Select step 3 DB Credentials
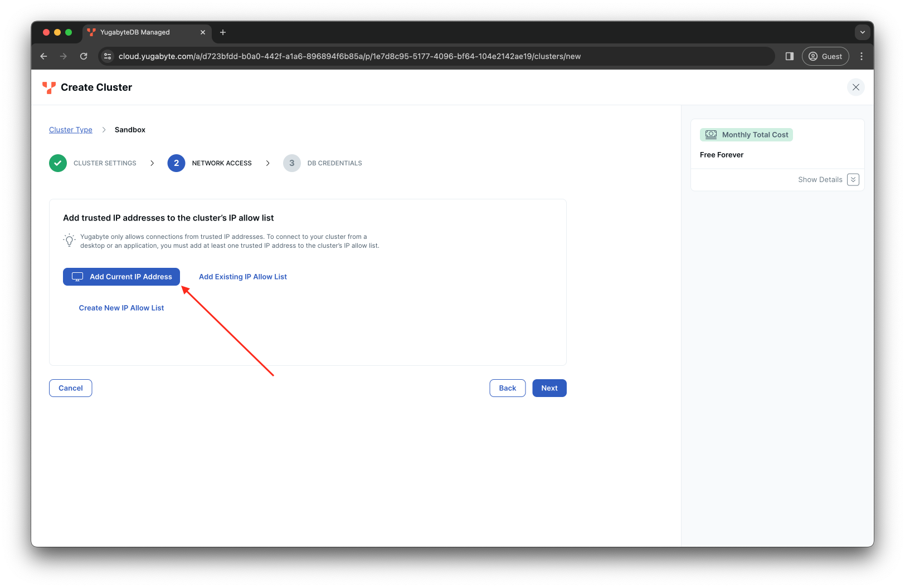This screenshot has height=588, width=905. tap(292, 163)
